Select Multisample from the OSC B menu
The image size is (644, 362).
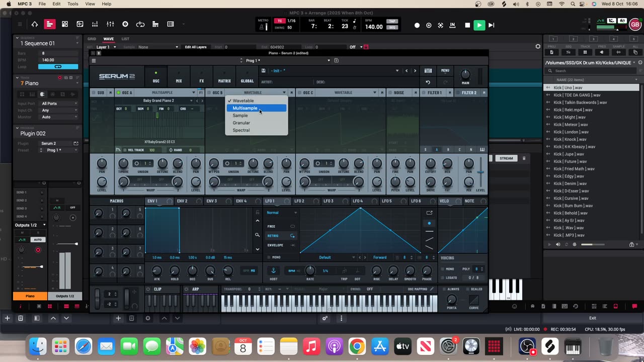tap(257, 108)
